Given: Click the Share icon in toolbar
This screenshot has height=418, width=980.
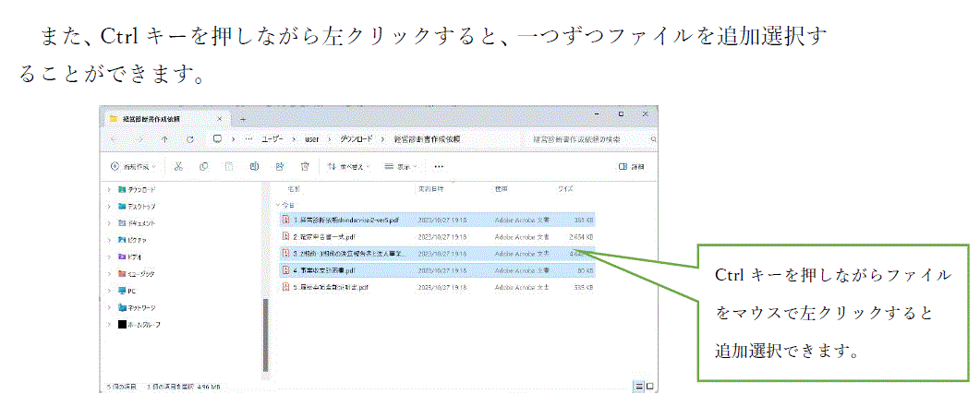Looking at the screenshot, I should click(x=279, y=167).
